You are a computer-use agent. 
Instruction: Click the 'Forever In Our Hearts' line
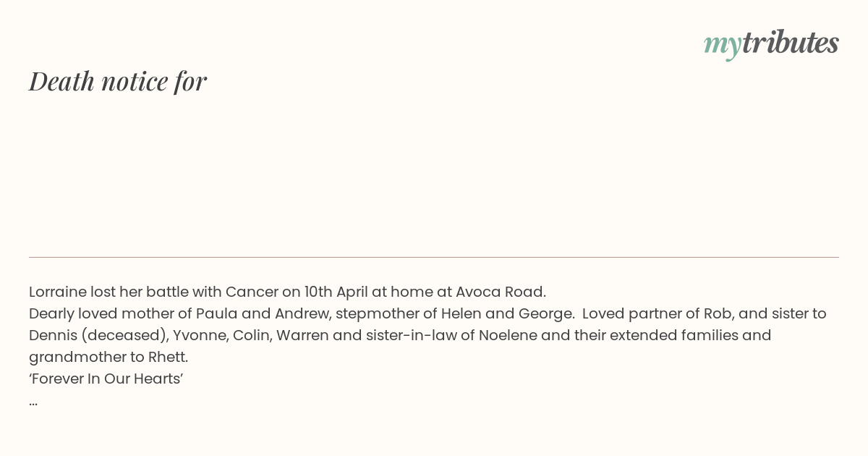tap(106, 379)
